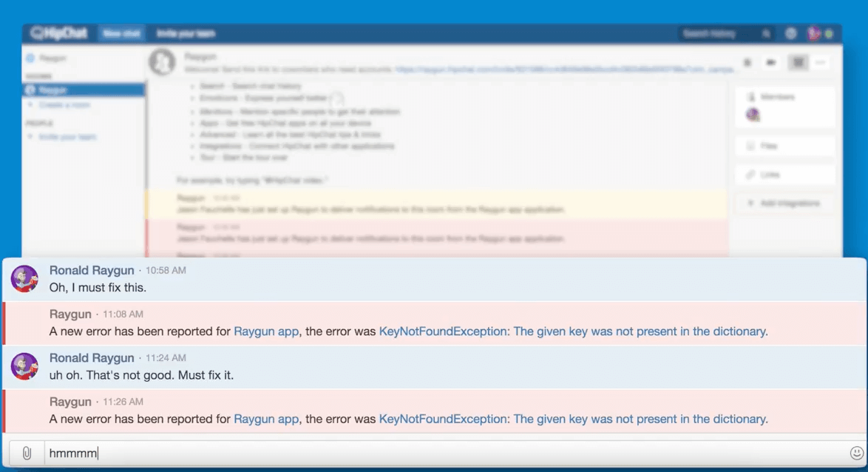Focus the message input containing 'hmmmm'

click(446, 454)
